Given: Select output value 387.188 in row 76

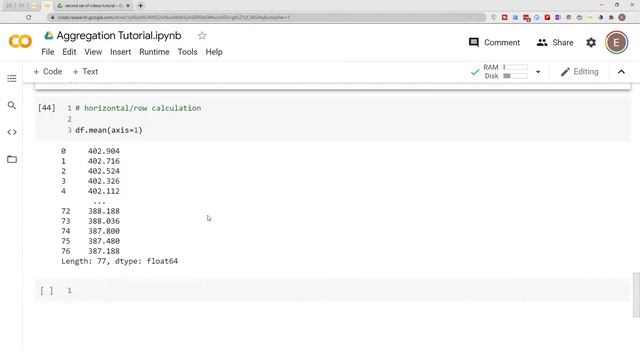Looking at the screenshot, I should point(104,251).
